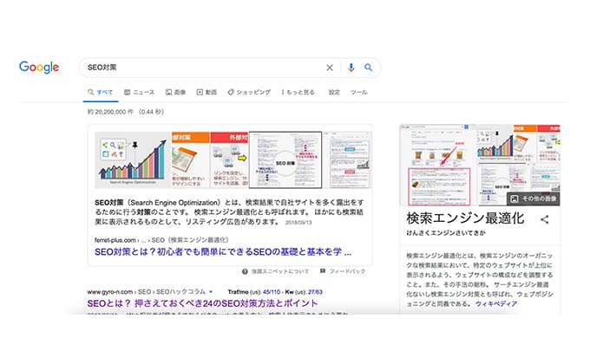Open the bar chart SEO thumbnail
This screenshot has width=590, height=364.
(x=133, y=159)
